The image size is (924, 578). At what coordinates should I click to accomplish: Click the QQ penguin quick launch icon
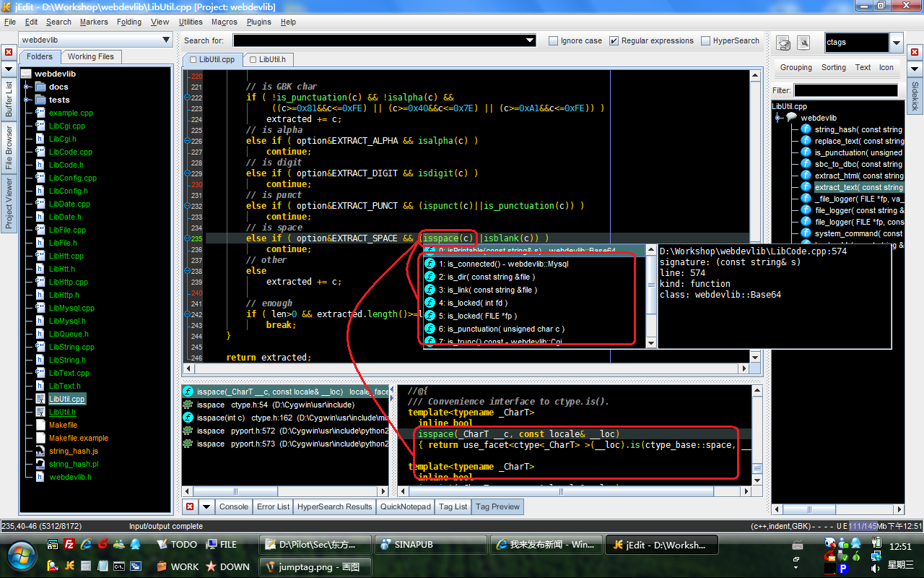click(x=136, y=544)
